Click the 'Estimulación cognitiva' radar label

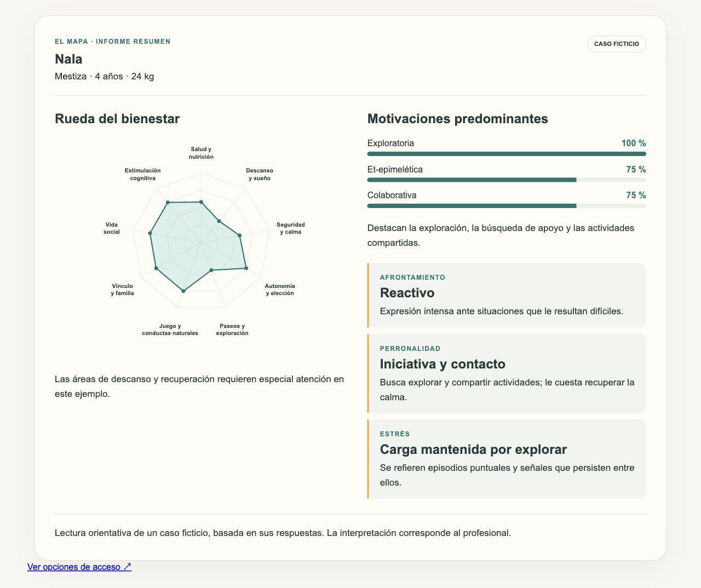pos(143,174)
